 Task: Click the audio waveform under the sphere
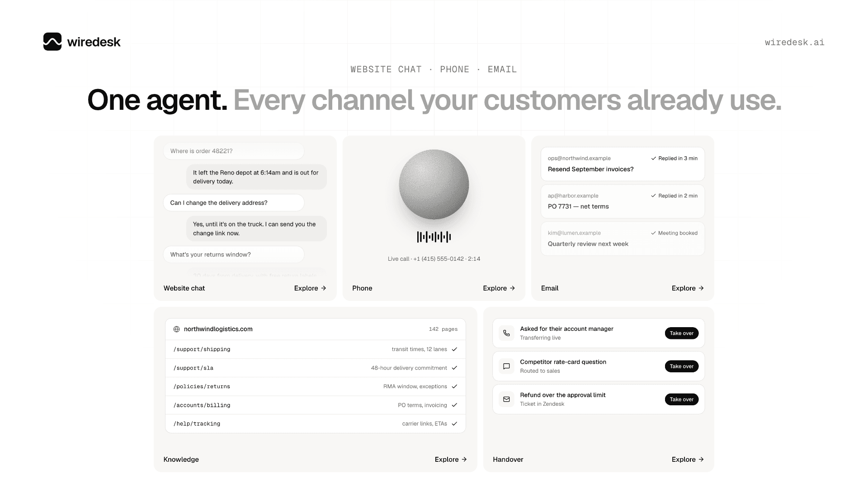[434, 237]
